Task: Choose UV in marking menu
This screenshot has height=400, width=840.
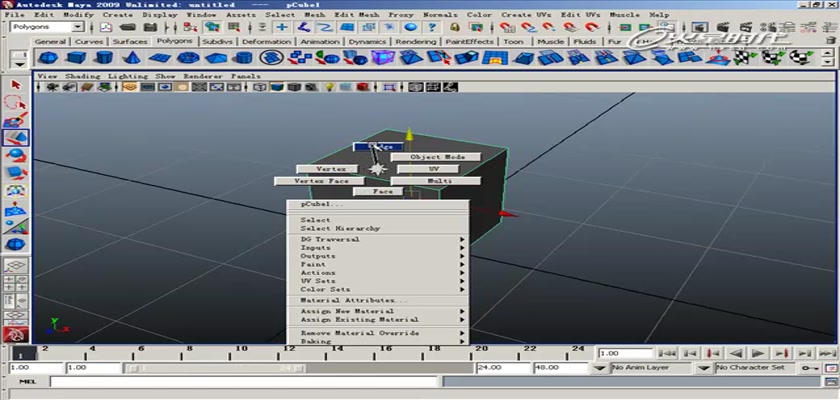Action: point(428,169)
